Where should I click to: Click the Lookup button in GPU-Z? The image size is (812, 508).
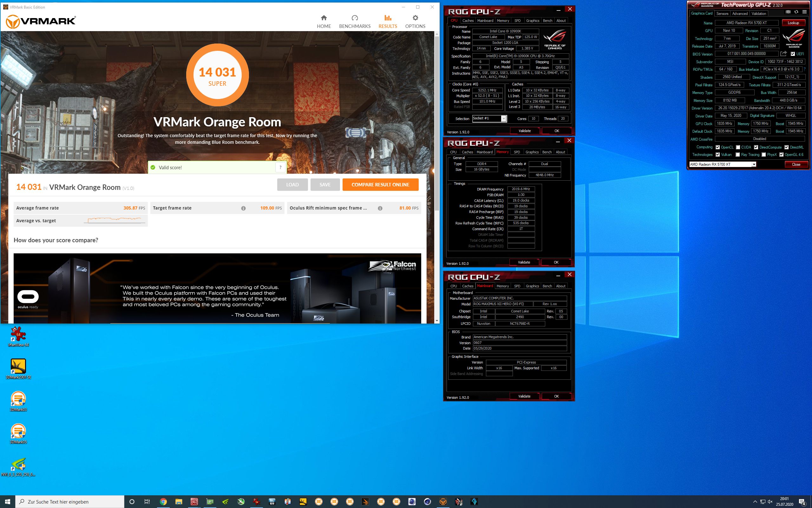coord(793,23)
